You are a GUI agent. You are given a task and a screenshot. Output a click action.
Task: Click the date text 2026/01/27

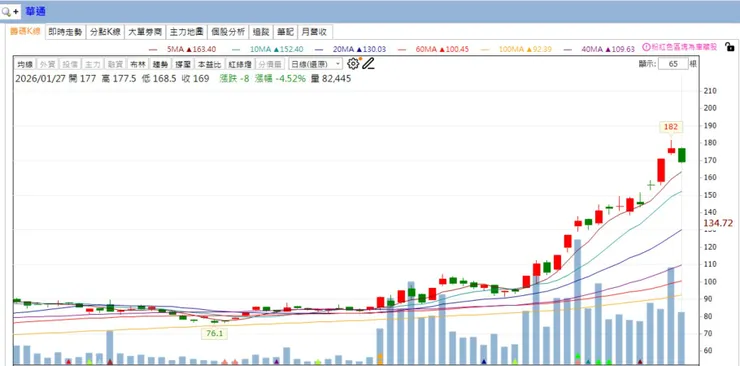(x=40, y=79)
